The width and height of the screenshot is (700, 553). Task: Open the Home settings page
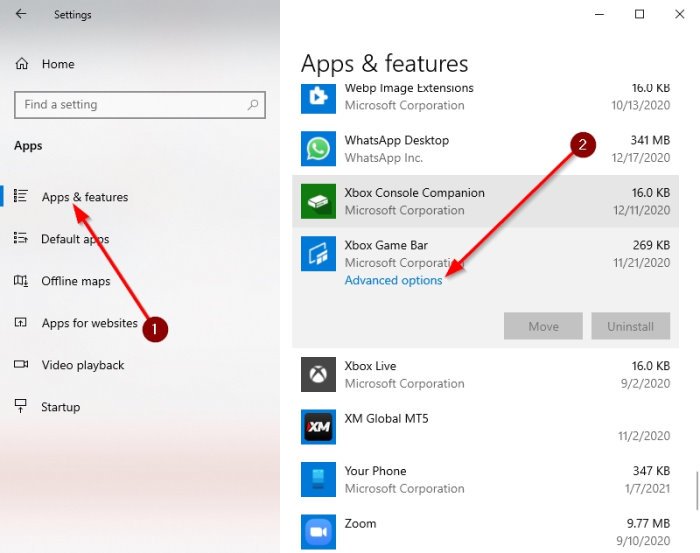click(x=58, y=64)
